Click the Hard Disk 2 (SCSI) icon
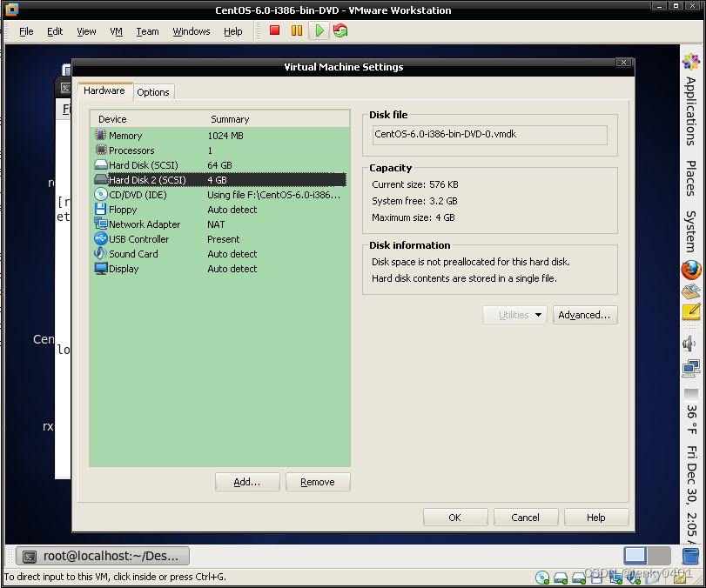 tap(101, 179)
